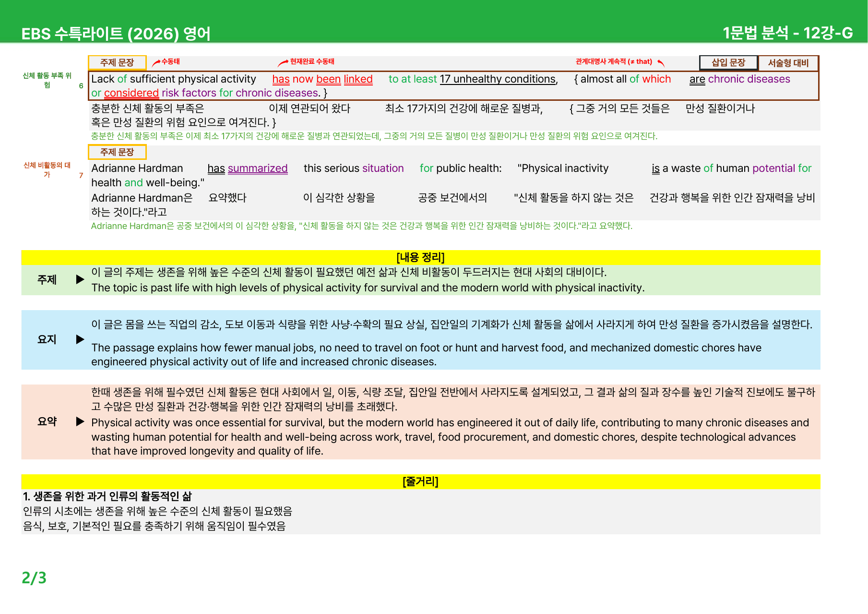Click the Korean line starting 이 글의 주제는 생존을 위해
Screen dimensions: 868x614
click(x=349, y=272)
